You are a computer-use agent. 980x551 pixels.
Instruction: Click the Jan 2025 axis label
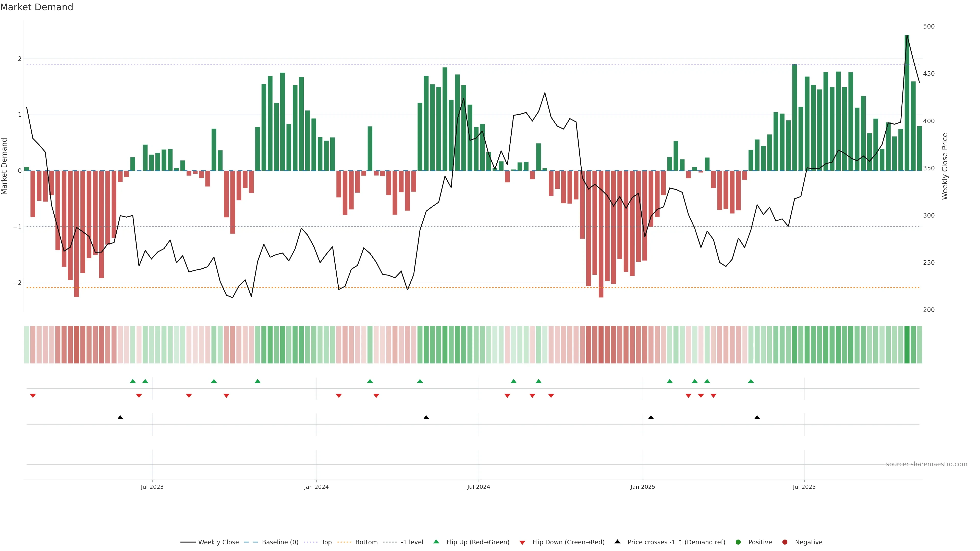click(643, 487)
